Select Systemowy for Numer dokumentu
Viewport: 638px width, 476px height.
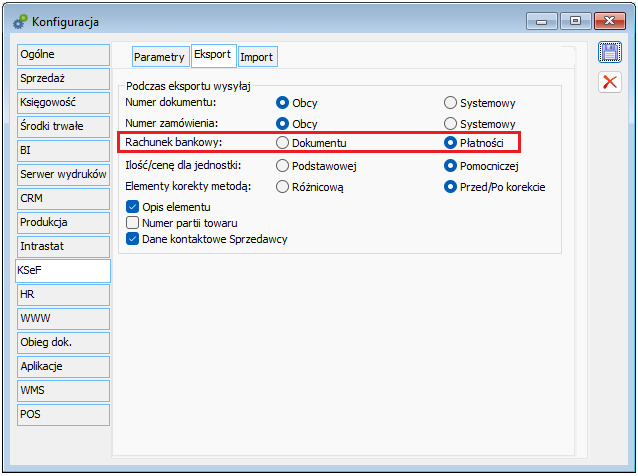click(x=450, y=103)
